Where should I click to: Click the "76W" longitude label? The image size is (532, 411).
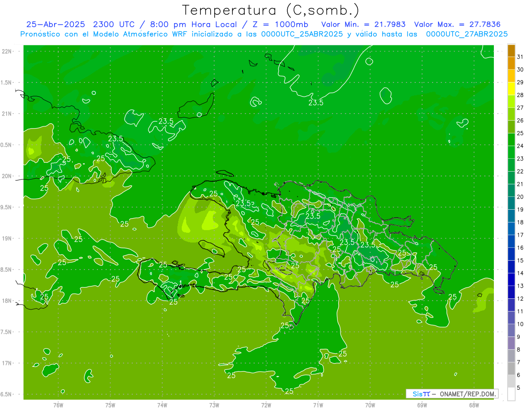tap(58, 405)
